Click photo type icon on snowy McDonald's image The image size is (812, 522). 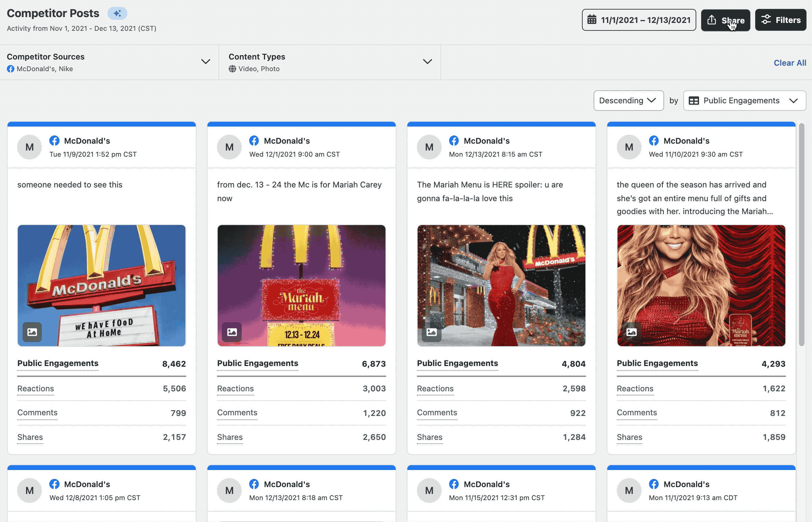point(432,332)
